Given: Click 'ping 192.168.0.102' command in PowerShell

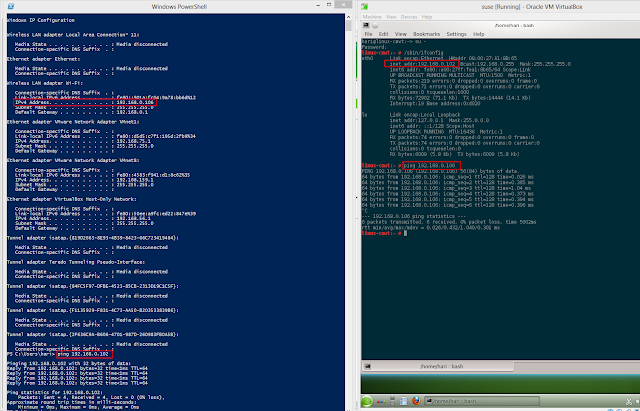Looking at the screenshot, I should point(83,354).
